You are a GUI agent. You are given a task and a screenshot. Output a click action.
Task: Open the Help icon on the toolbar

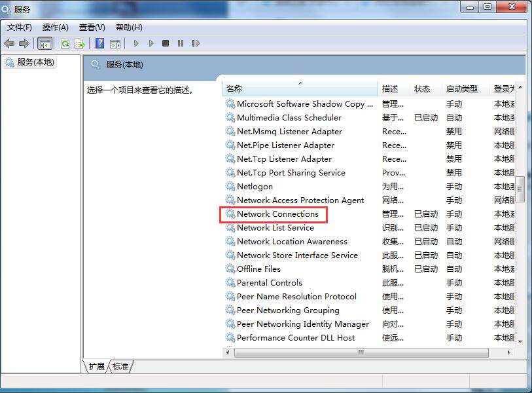(x=99, y=43)
